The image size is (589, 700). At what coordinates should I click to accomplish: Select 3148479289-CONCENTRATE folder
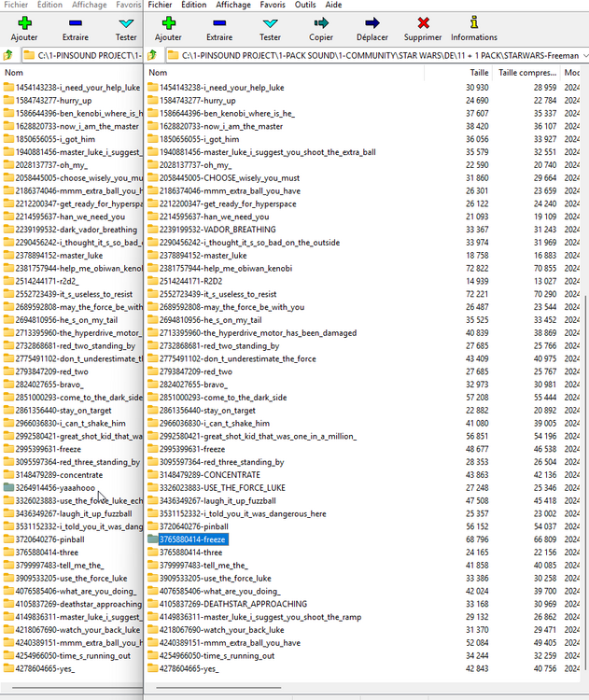(x=209, y=475)
